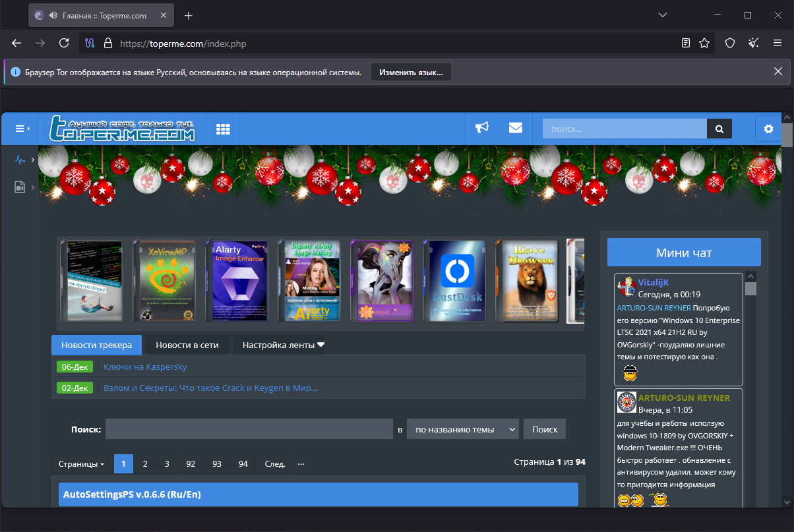Screen dimensions: 794x532
Task: Click the megaphone announcements icon
Action: point(482,128)
